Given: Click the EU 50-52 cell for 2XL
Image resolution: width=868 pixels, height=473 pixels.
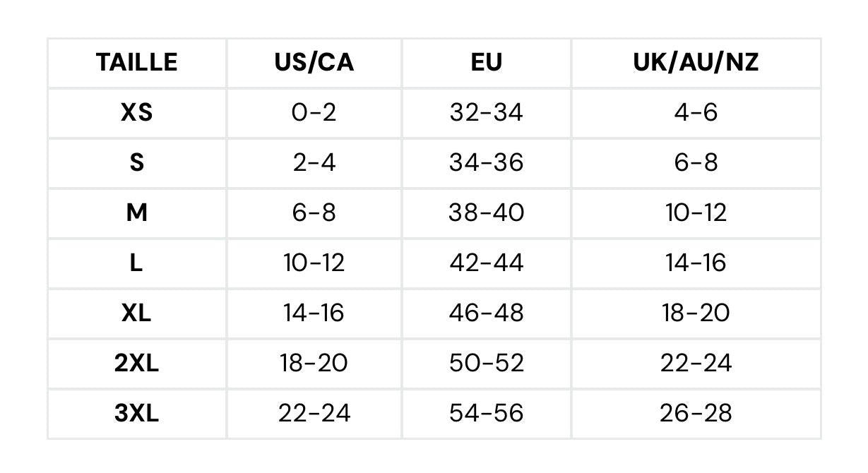Looking at the screenshot, I should tap(486, 363).
